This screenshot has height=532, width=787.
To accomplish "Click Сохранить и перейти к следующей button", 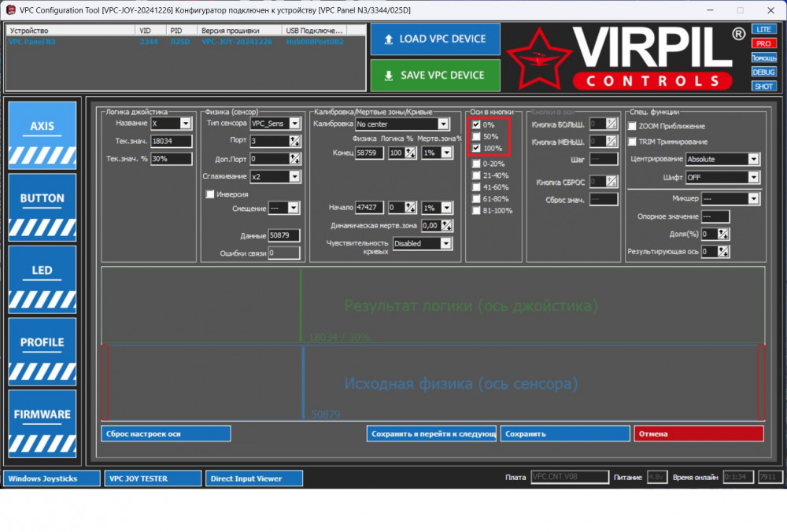I will 431,434.
